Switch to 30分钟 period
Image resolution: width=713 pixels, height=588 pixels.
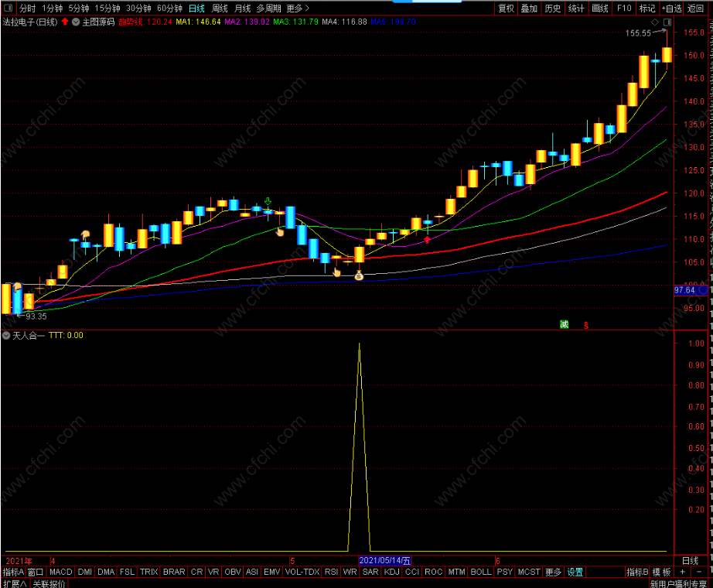(138, 9)
